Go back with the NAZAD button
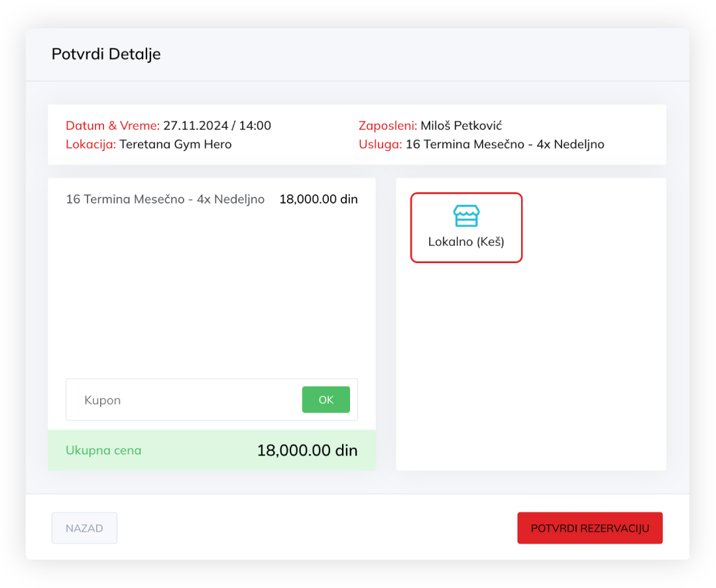This screenshot has width=716, height=588. 84,528
